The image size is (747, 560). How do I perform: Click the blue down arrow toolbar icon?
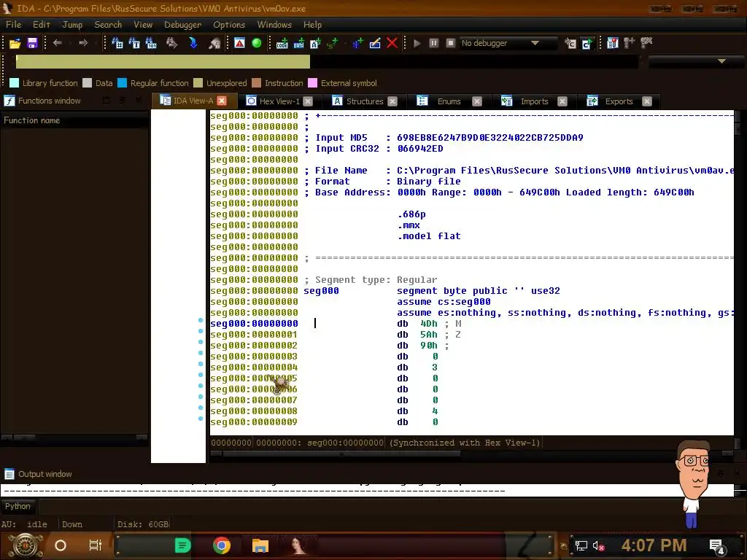(x=193, y=43)
